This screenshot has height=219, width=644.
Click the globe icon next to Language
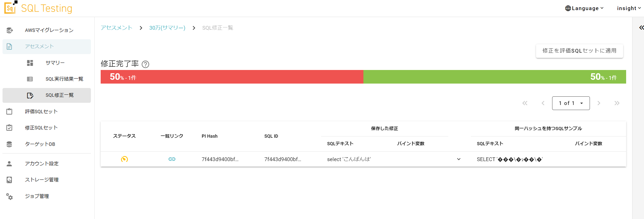568,8
